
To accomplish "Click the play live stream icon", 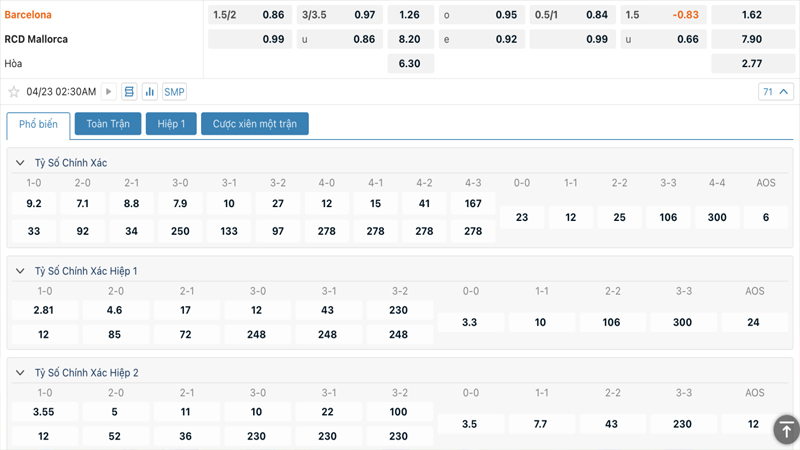I will (x=109, y=92).
